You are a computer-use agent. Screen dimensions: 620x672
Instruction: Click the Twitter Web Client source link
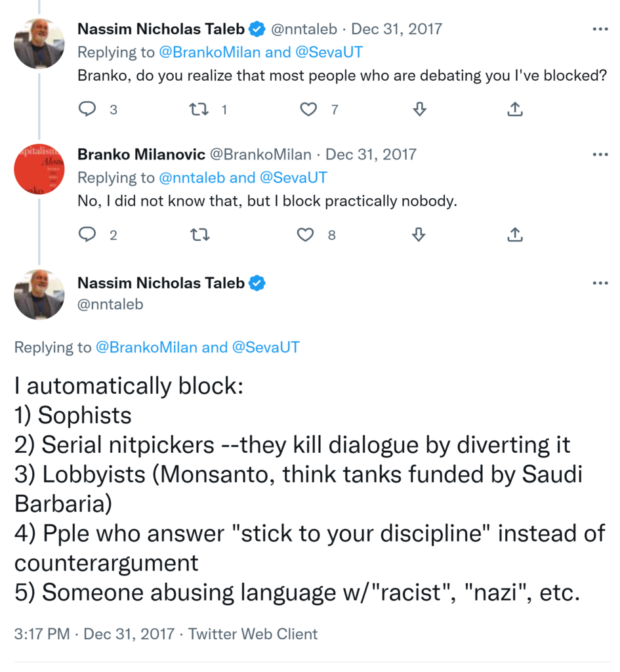point(253,634)
